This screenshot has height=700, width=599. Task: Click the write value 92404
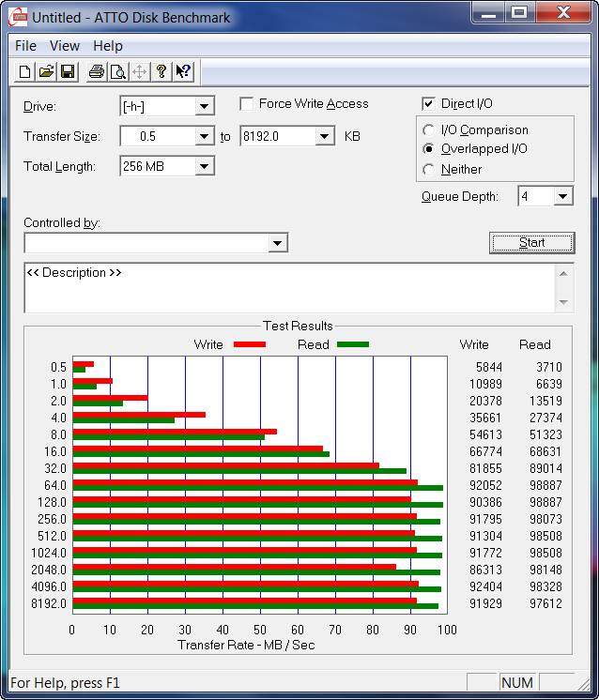pos(485,586)
